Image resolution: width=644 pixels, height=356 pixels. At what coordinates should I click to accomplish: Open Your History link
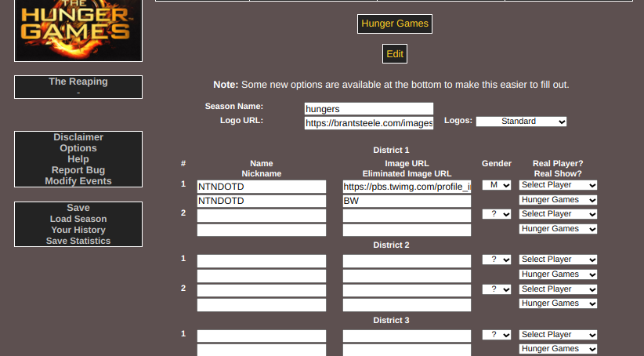(78, 230)
